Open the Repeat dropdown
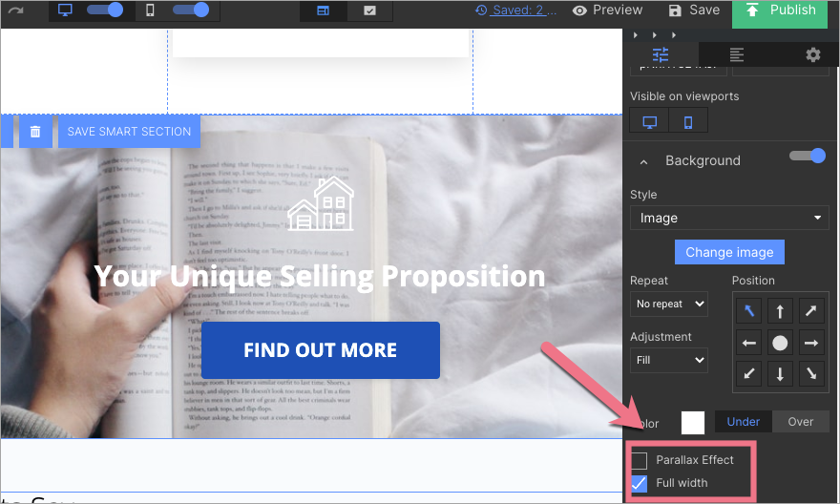 click(x=669, y=304)
